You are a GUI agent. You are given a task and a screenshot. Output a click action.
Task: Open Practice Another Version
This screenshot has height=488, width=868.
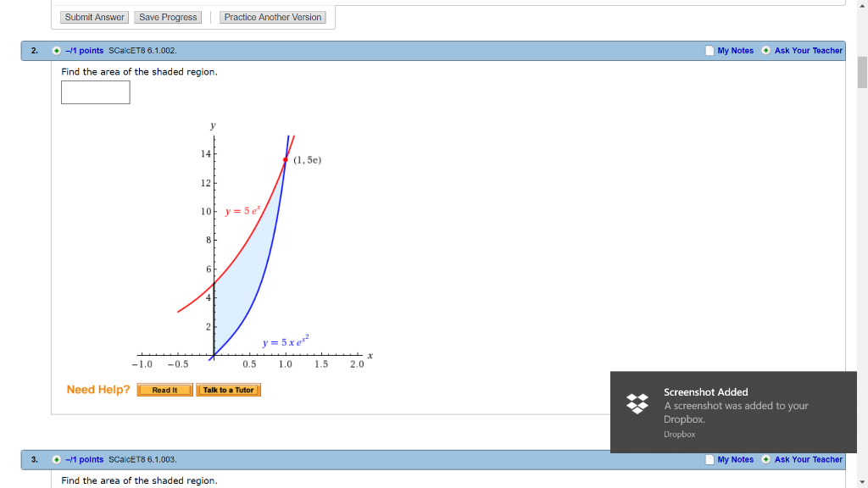272,16
